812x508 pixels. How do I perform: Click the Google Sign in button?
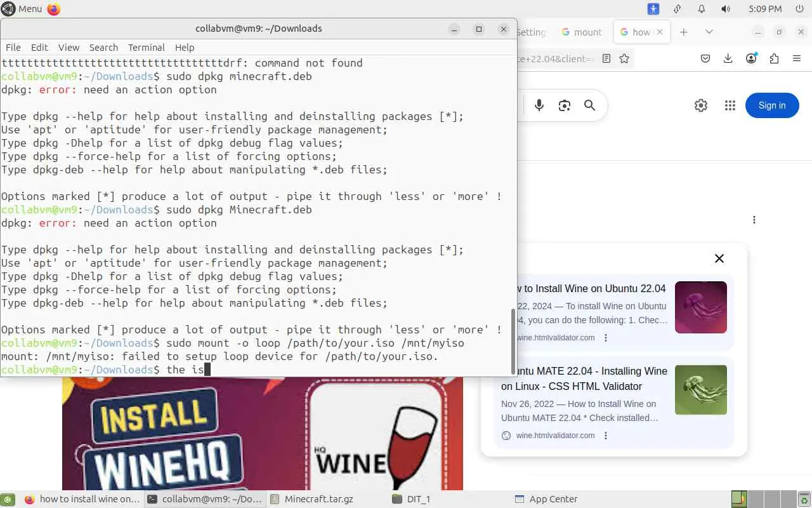(x=772, y=105)
